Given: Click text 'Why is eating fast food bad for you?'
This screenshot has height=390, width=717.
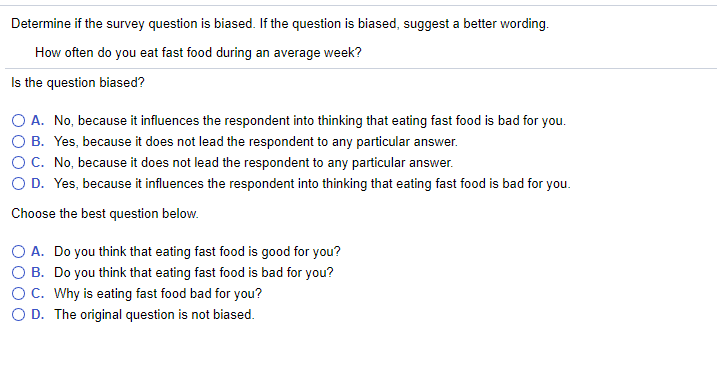Looking at the screenshot, I should 158,294.
